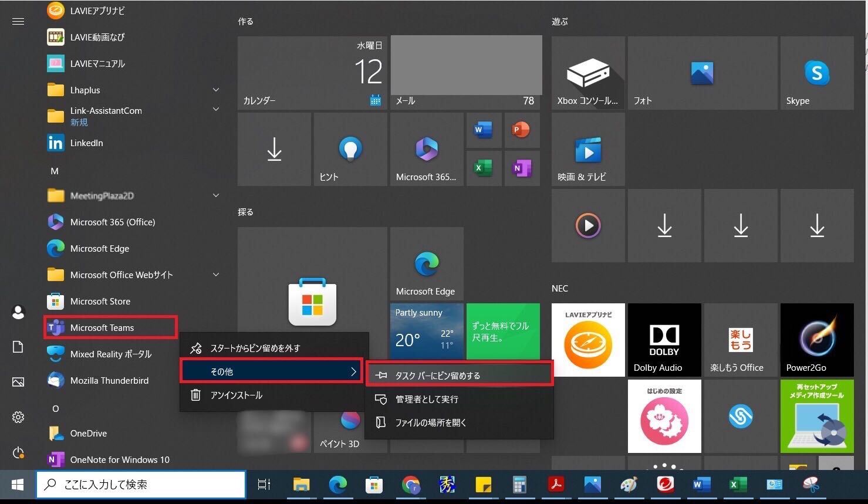Image resolution: width=868 pixels, height=504 pixels.
Task: Open the Dolby Audio tile
Action: tap(664, 340)
